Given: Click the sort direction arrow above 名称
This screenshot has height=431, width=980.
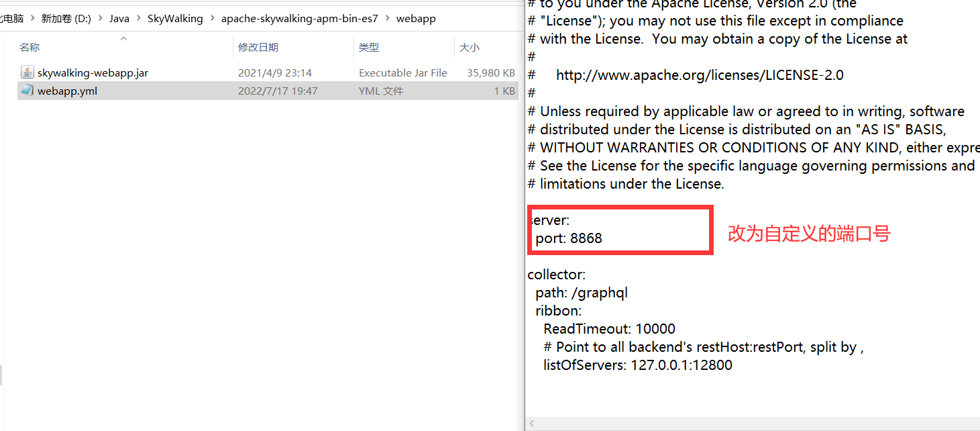Looking at the screenshot, I should [123, 39].
